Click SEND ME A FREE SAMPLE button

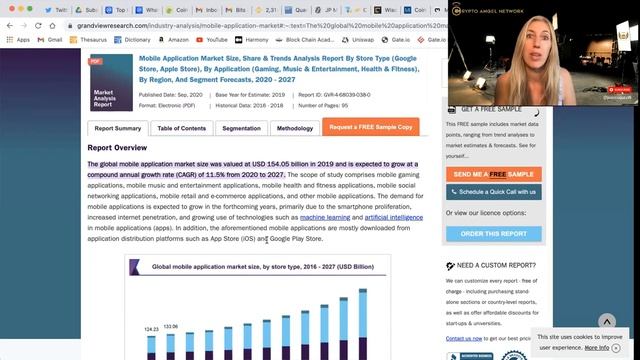click(x=493, y=174)
